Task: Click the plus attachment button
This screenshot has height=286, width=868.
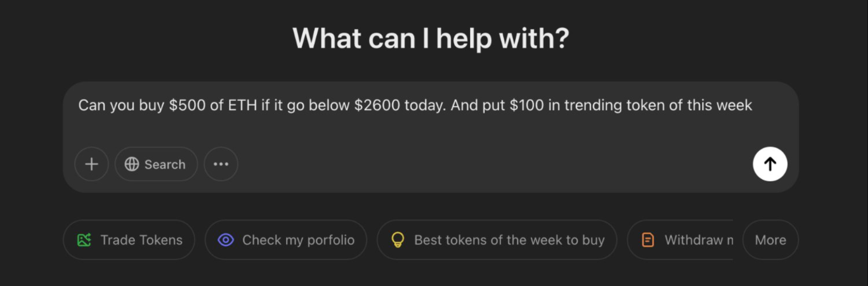Action: (91, 164)
